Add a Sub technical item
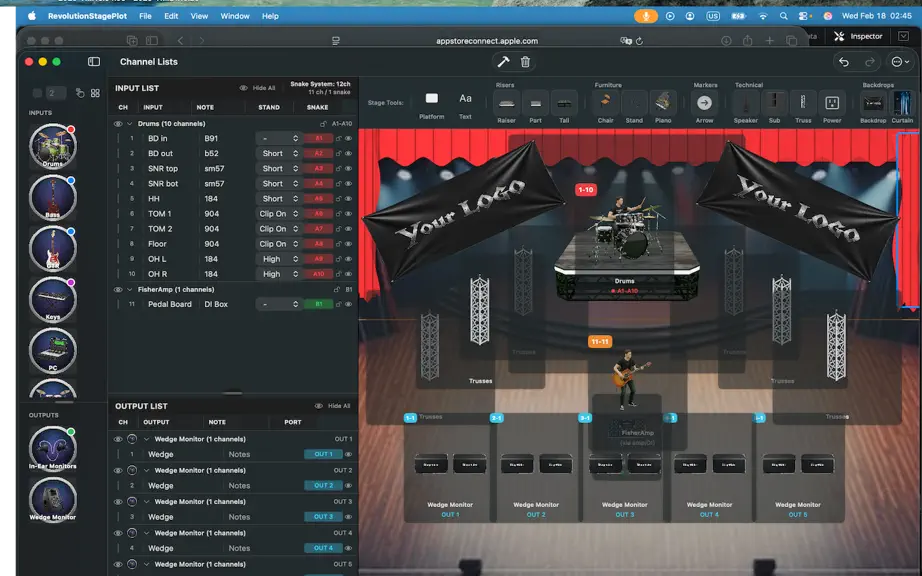 [x=774, y=108]
